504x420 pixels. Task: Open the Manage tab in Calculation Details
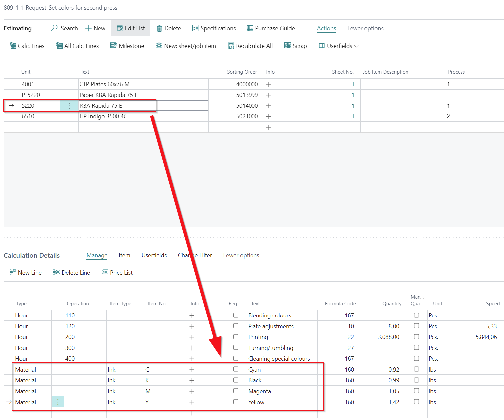point(97,255)
